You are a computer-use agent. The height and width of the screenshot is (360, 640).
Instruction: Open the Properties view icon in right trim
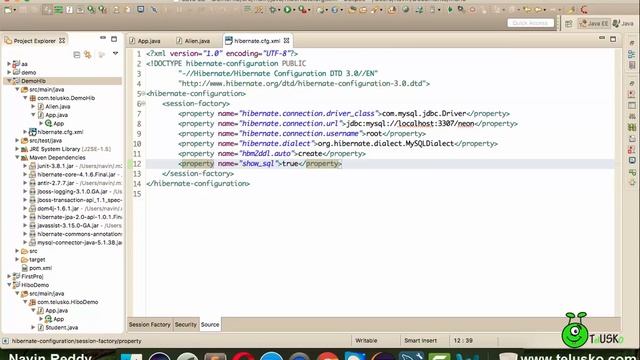coord(631,105)
